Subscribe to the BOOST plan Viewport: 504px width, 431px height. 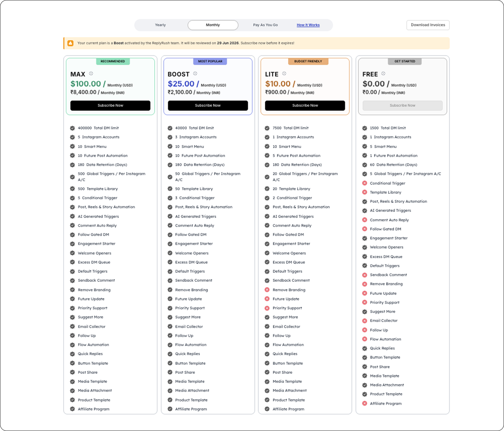[208, 105]
